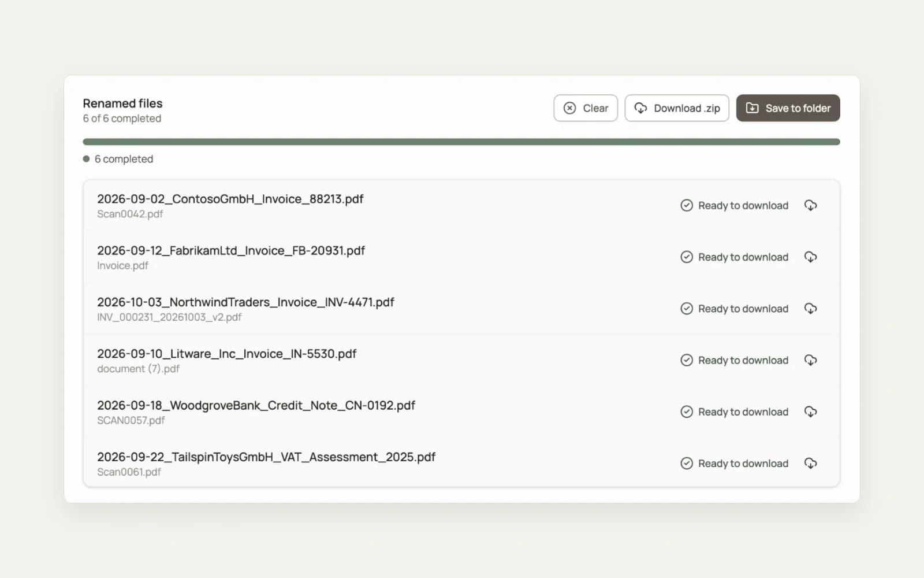Click the check icon in Litware_Inc row

[686, 360]
